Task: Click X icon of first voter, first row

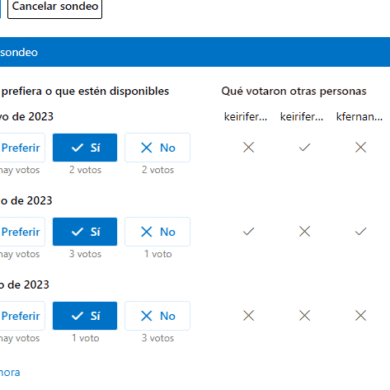Action: point(249,147)
